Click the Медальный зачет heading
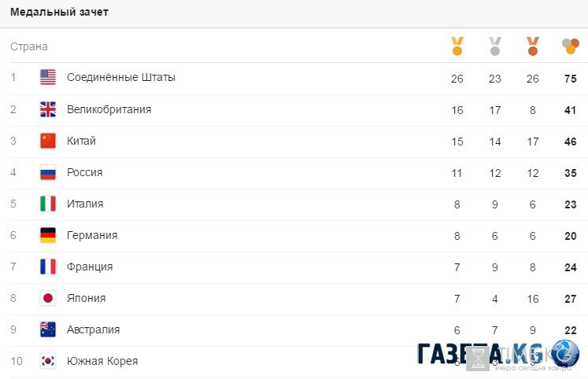This screenshot has width=588, height=379. (60, 13)
